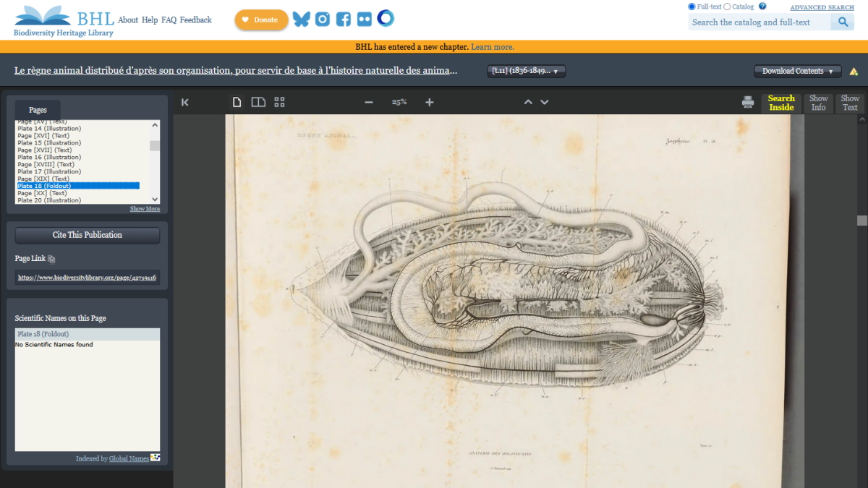Select the Catalog radio button
Screen dimensions: 868x488
pyautogui.click(x=728, y=7)
